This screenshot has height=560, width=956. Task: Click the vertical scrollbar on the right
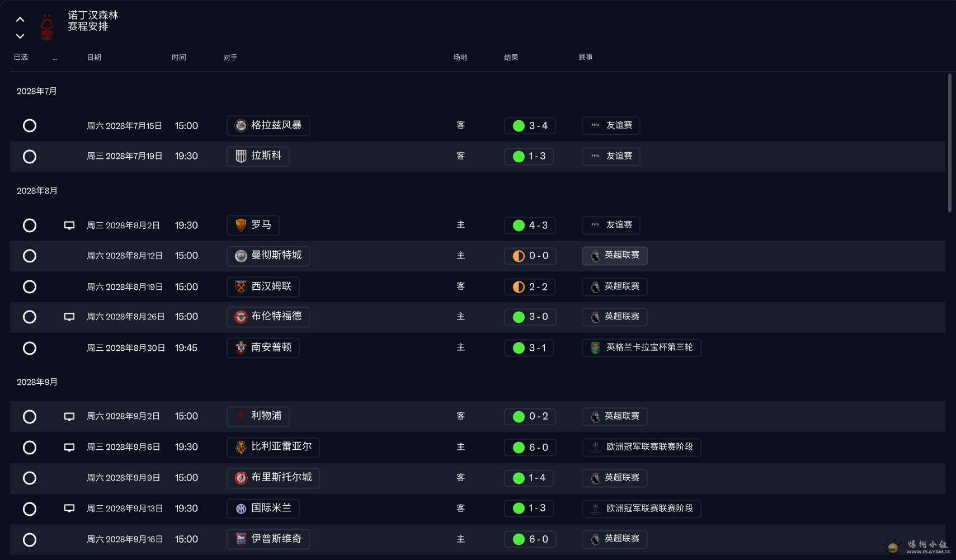tap(950, 143)
